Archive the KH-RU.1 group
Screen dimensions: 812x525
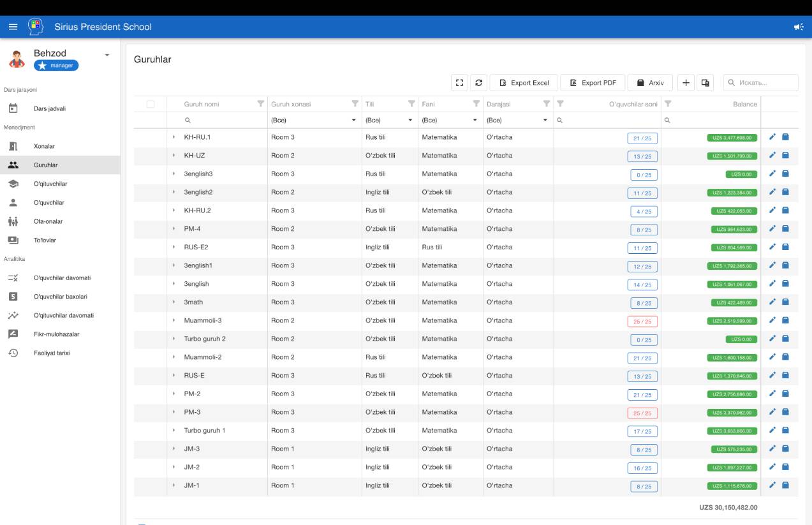[786, 137]
